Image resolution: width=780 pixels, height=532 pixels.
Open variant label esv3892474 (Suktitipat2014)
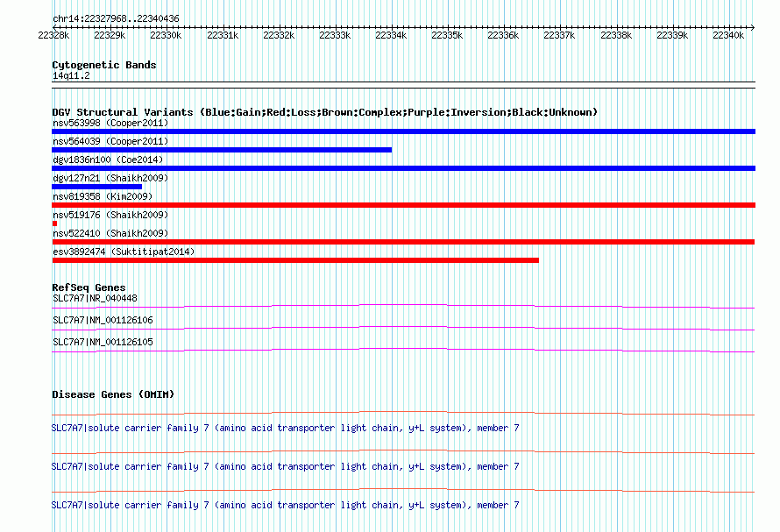[124, 252]
